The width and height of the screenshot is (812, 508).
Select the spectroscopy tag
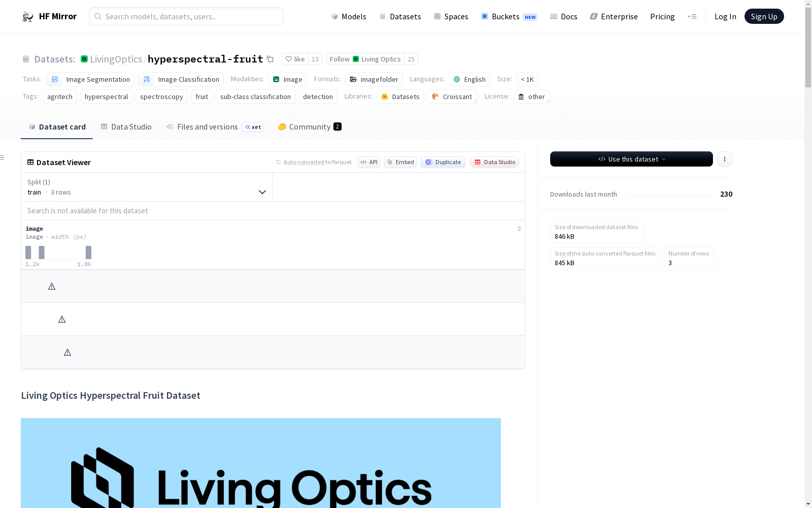pyautogui.click(x=161, y=97)
